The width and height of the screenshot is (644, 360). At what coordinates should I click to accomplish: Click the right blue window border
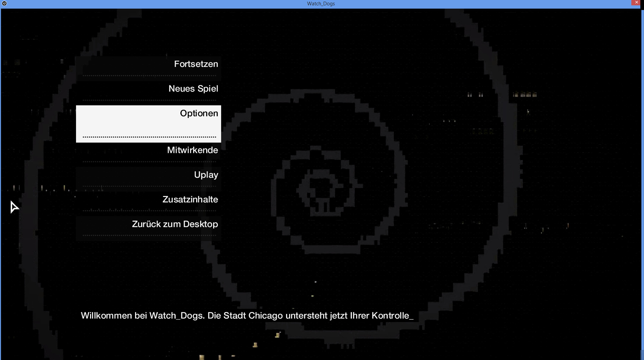643,180
